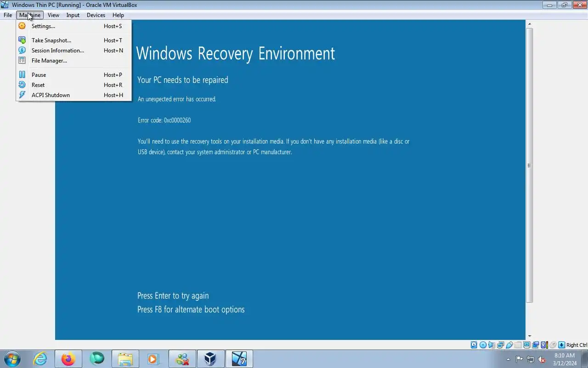This screenshot has height=368, width=588.
Task: Open the Windows Start menu
Action: pos(11,359)
